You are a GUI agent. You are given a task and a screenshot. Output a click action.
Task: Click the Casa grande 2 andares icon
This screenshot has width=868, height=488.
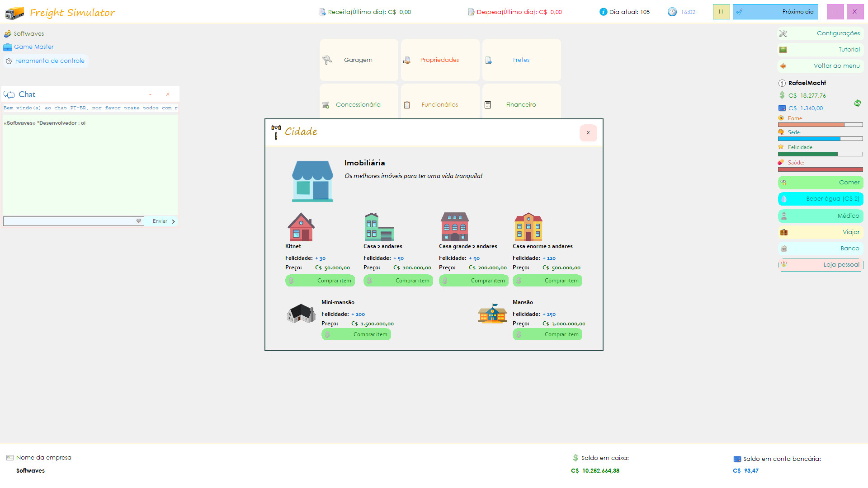pyautogui.click(x=454, y=227)
